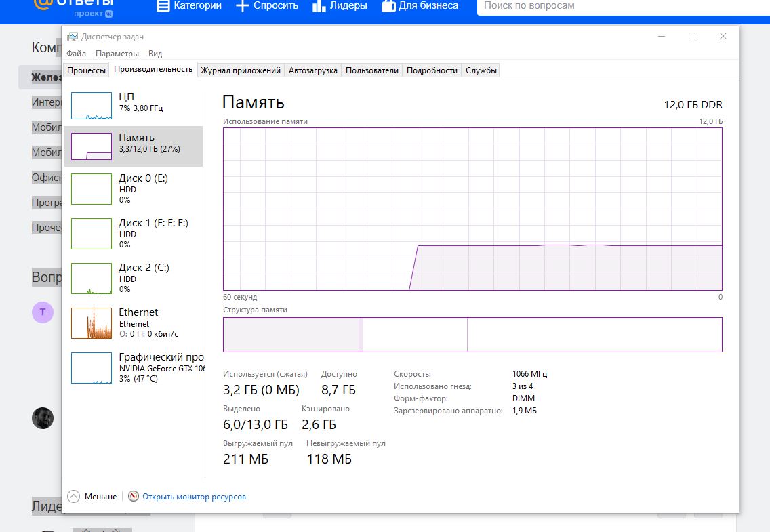Screen dimensions: 770x532
Task: Click the purple T user avatar
Action: tap(43, 312)
